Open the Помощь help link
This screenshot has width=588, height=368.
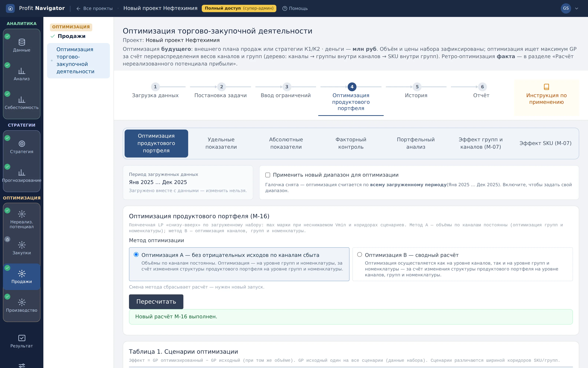[x=295, y=8]
